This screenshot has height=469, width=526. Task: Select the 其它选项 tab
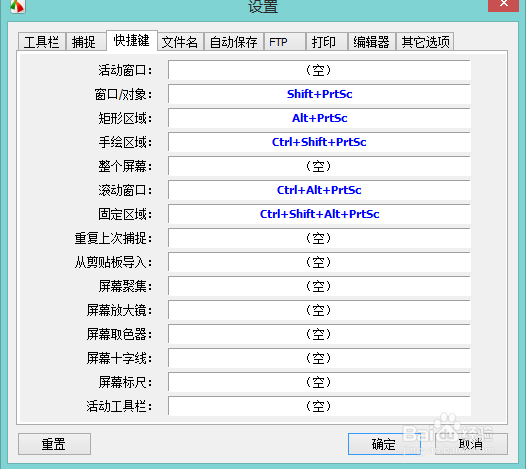click(425, 42)
